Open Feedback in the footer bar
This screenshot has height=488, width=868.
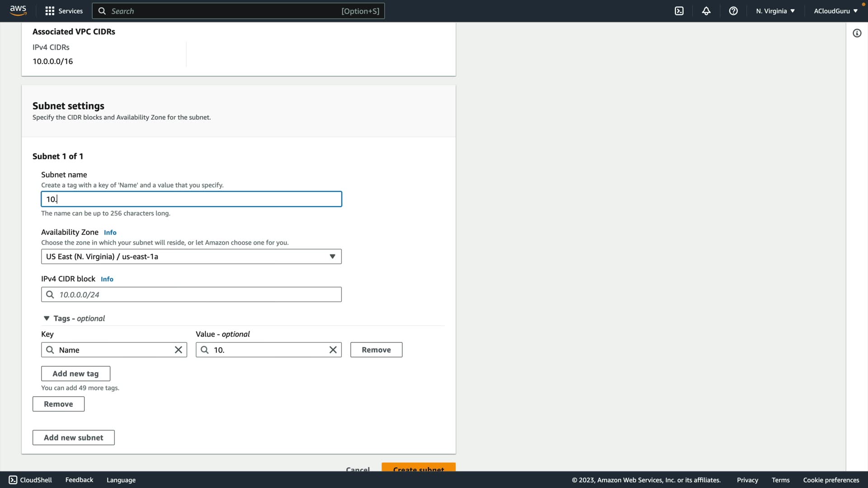[79, 480]
